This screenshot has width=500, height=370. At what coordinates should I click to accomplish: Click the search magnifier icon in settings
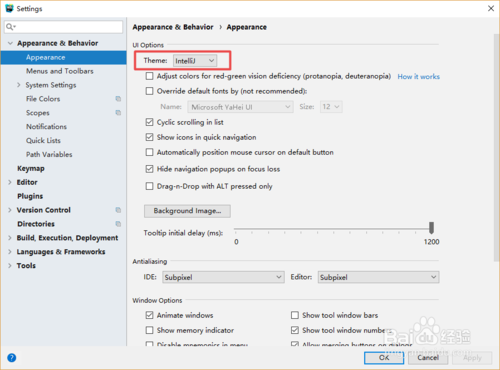click(10, 27)
